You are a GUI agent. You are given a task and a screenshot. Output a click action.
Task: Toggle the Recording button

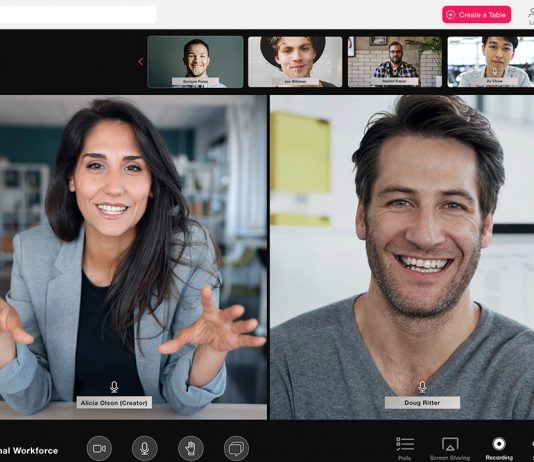point(499,448)
